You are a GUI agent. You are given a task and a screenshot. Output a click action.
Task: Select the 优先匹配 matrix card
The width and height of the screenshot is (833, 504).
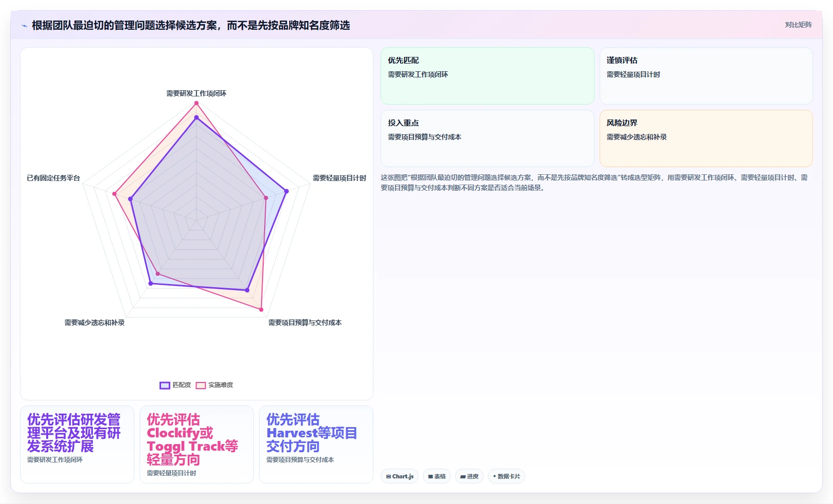pos(487,76)
